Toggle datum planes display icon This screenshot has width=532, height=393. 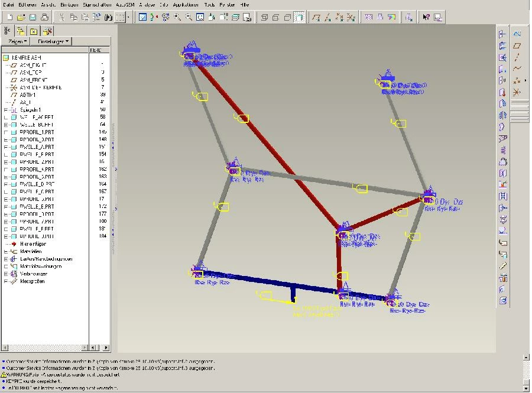pyautogui.click(x=316, y=17)
